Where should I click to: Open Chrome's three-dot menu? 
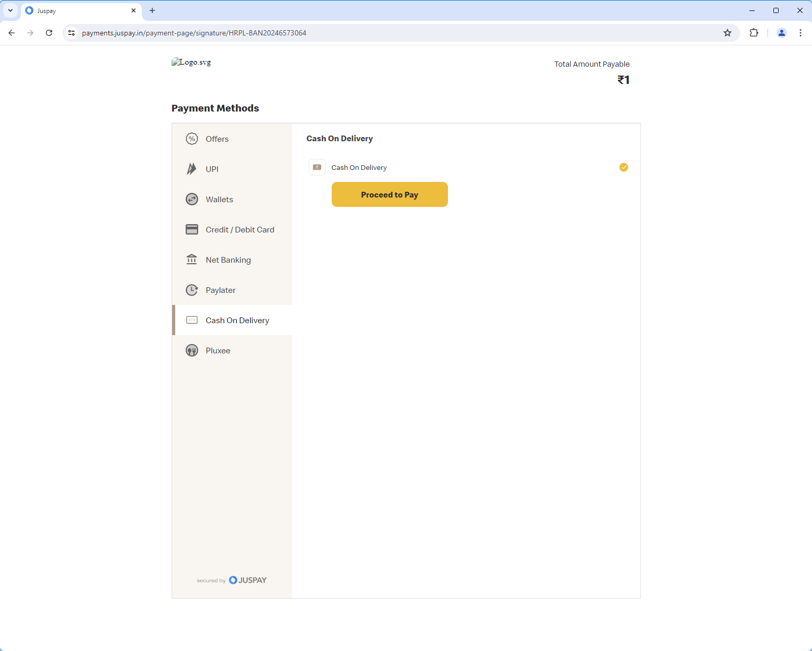coord(801,33)
